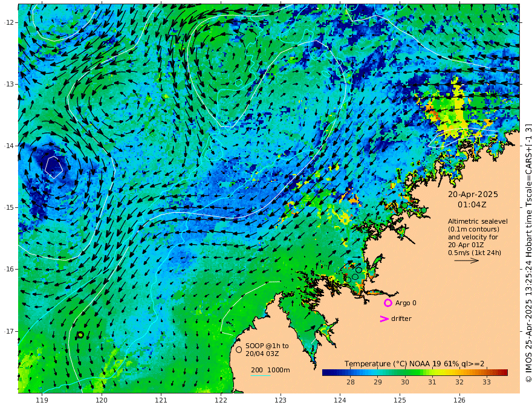Screen dimensions: 532x411
Task: Click the Temperature NOAA 19 colorbar title
Action: tap(414, 364)
